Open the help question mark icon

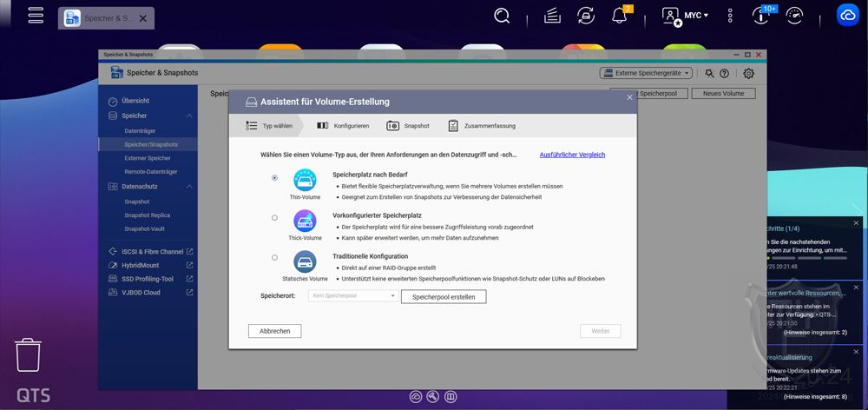click(x=724, y=73)
